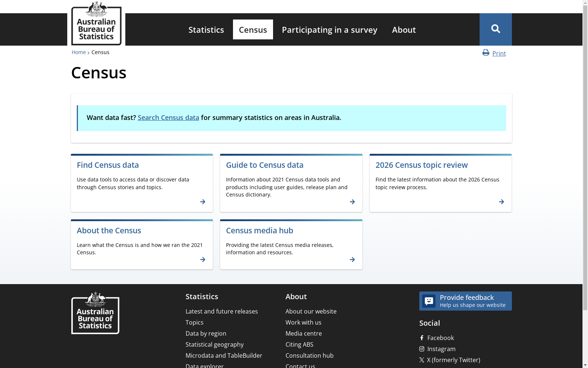This screenshot has height=368, width=588.
Task: Click the 'Use data tools to access data' description
Action: pyautogui.click(x=133, y=183)
